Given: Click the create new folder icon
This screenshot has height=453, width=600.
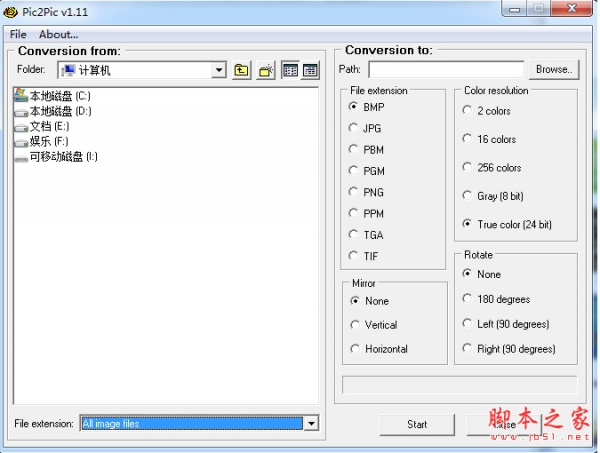Looking at the screenshot, I should pos(266,70).
